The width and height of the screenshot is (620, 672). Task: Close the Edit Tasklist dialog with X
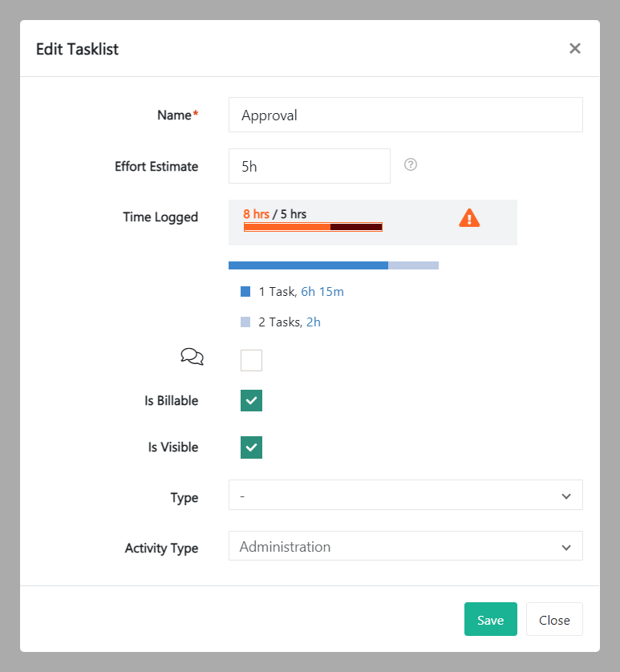click(x=574, y=48)
